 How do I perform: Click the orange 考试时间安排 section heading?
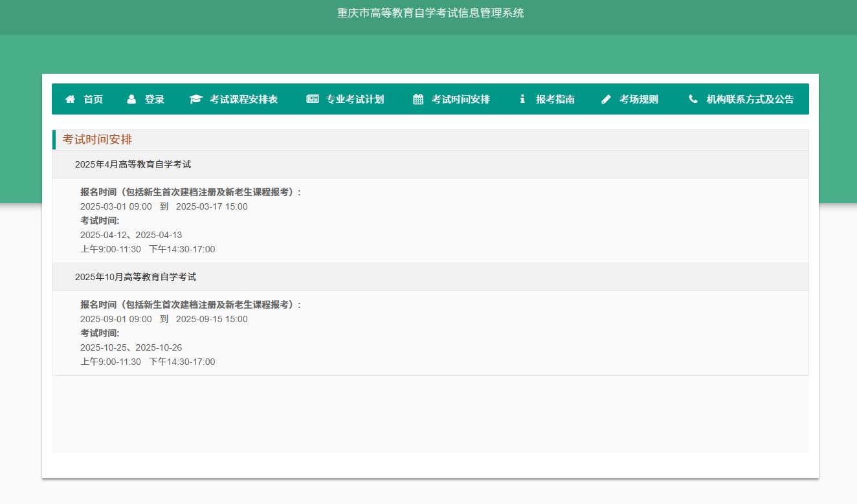(x=97, y=140)
